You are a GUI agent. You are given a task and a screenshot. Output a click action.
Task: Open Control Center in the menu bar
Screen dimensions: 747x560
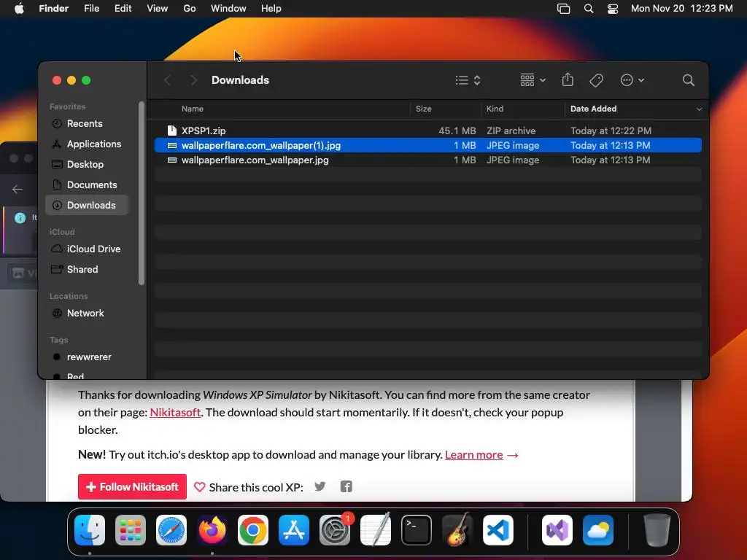click(x=613, y=9)
